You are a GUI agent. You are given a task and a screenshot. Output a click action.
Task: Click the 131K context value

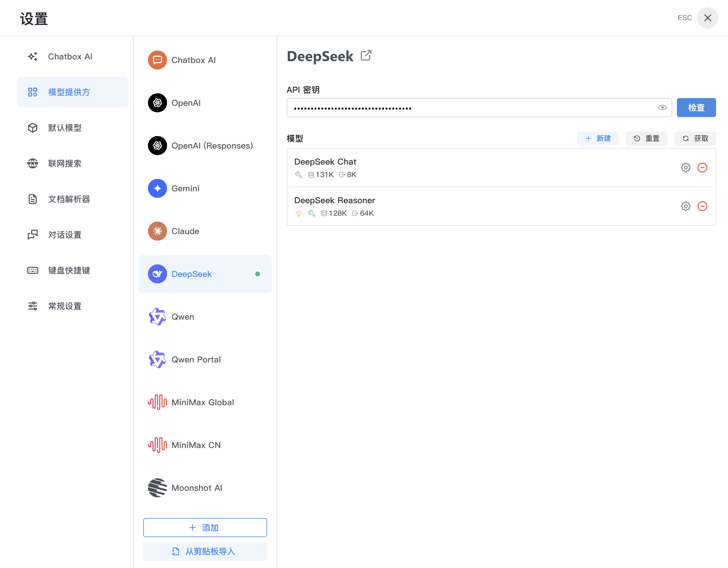pyautogui.click(x=324, y=175)
